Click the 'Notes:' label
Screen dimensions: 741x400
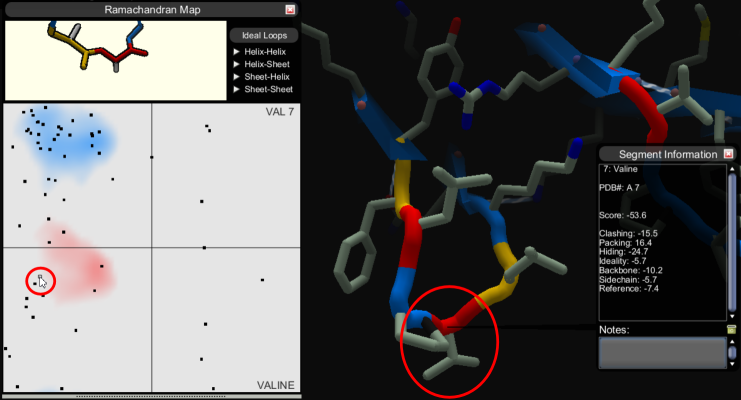614,330
